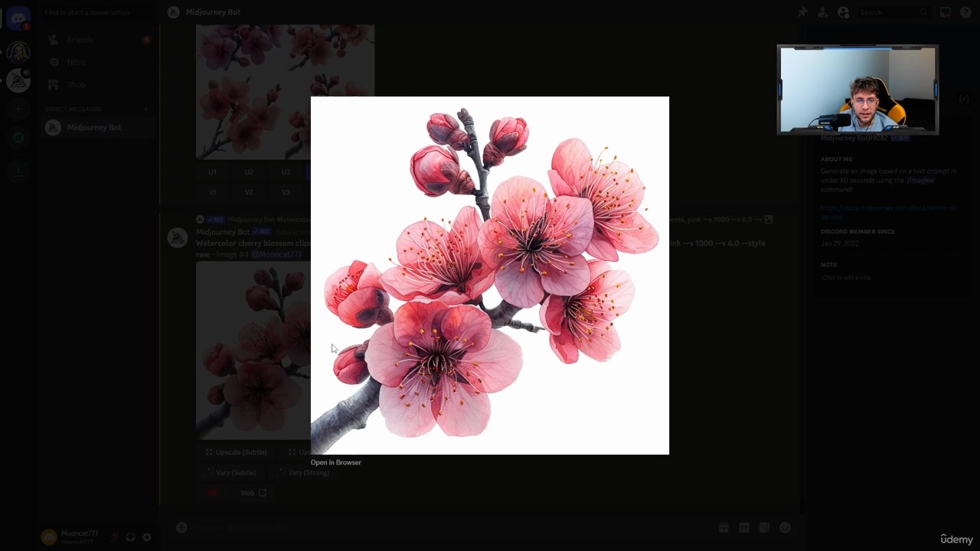Click the Upscale (Subtle) button
Screen dimensions: 980x551
pyautogui.click(x=236, y=452)
